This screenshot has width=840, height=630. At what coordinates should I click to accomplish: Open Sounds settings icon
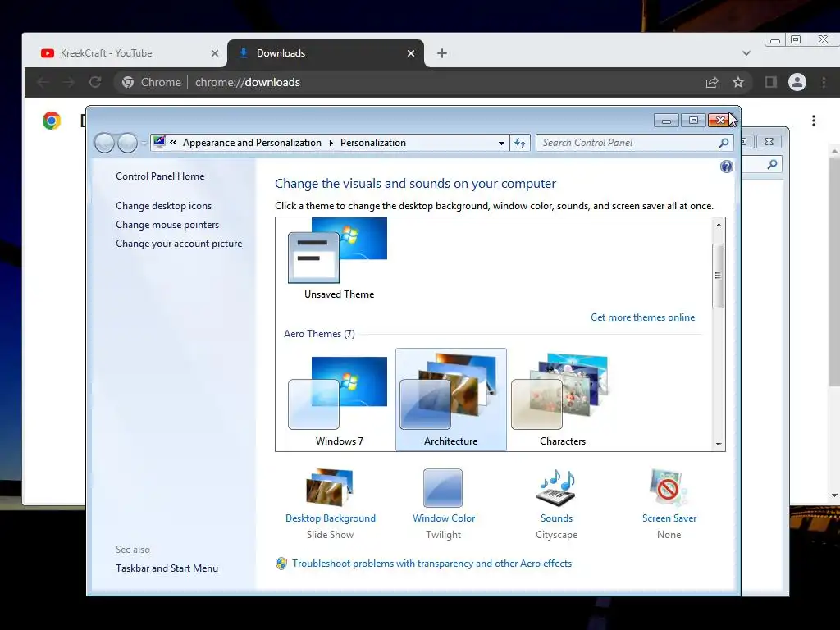pyautogui.click(x=556, y=487)
